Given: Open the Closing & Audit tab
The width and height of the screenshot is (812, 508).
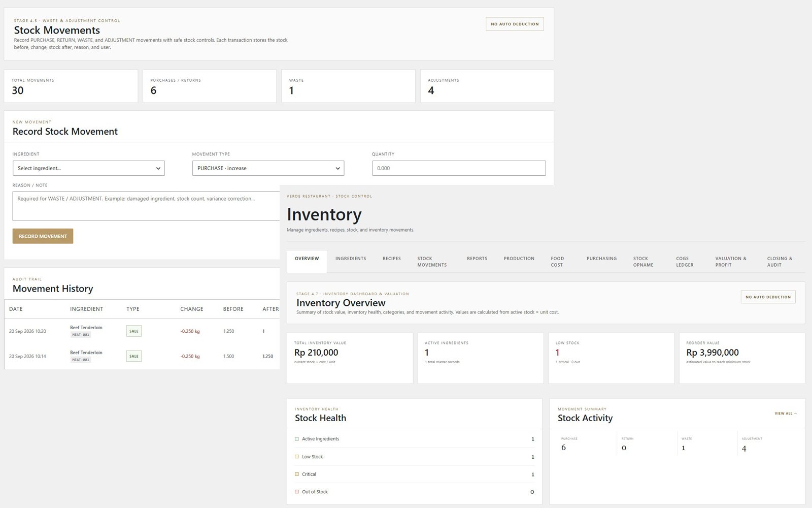Looking at the screenshot, I should [x=780, y=262].
